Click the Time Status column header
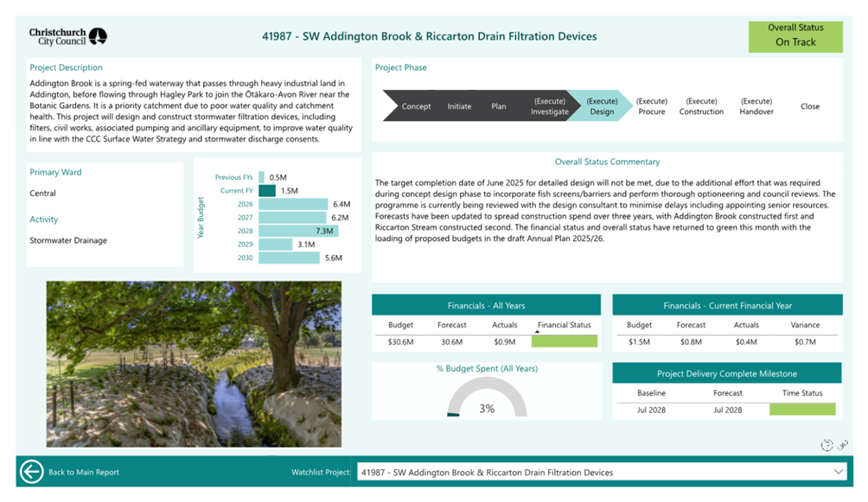This screenshot has width=868, height=502. click(802, 393)
